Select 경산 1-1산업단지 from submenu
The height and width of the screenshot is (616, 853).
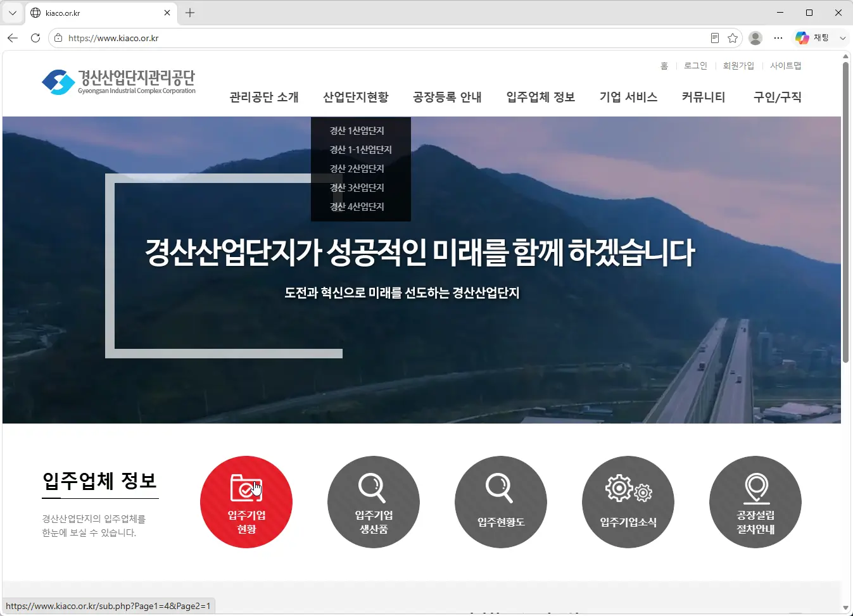pos(361,149)
